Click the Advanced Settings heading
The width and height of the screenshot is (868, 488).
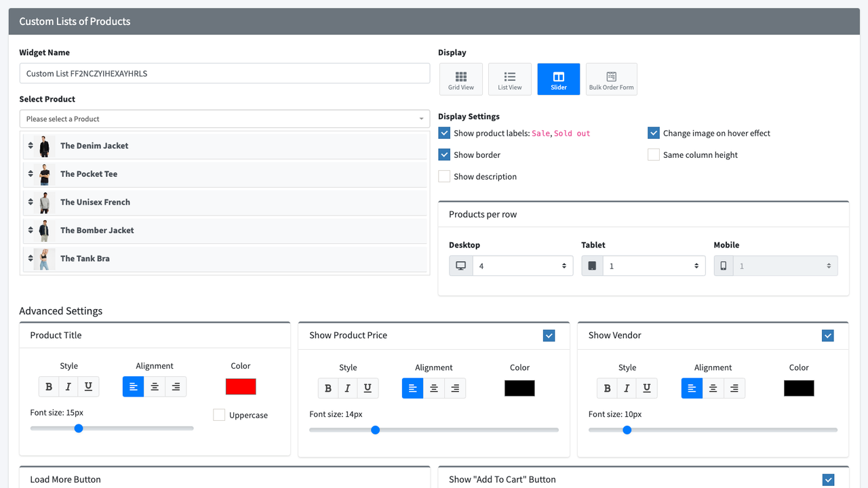pos(61,311)
